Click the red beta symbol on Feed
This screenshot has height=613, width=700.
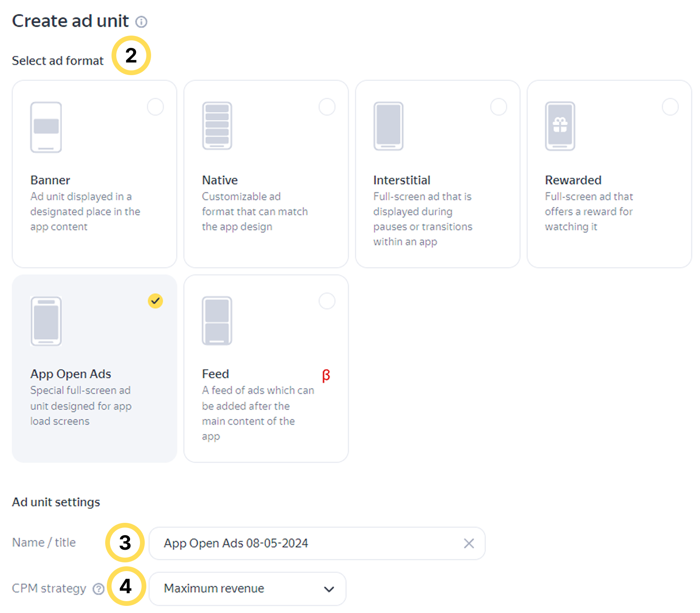[326, 375]
